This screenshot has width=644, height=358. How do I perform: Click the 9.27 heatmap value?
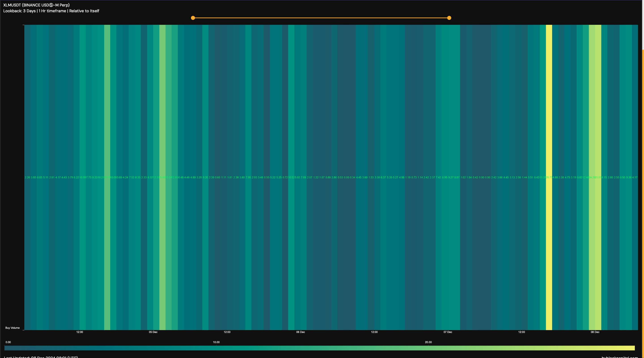point(451,177)
